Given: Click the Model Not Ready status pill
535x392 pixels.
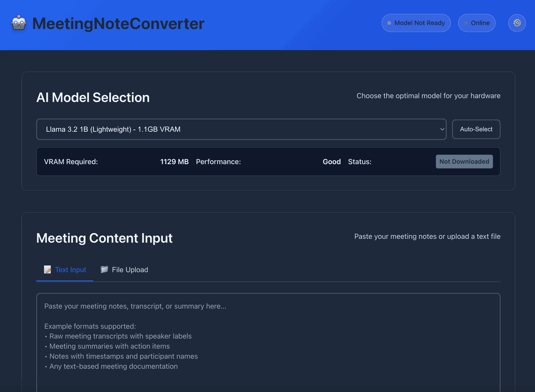Looking at the screenshot, I should click(x=416, y=23).
